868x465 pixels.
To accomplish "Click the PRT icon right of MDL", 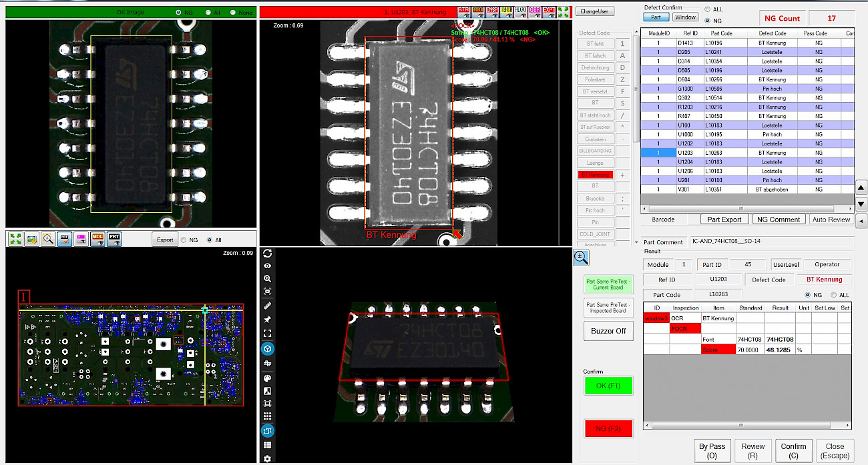I will point(115,240).
